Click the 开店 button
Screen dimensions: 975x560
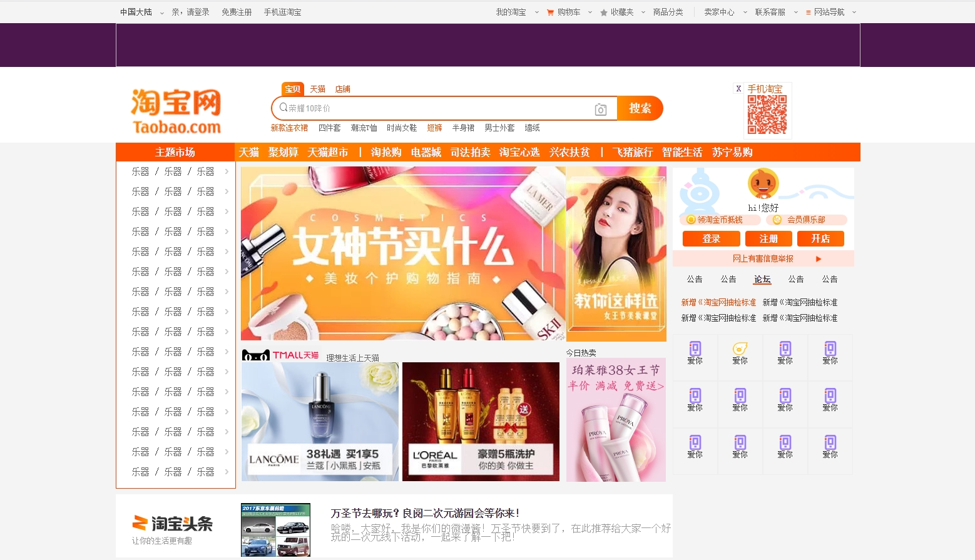point(820,238)
